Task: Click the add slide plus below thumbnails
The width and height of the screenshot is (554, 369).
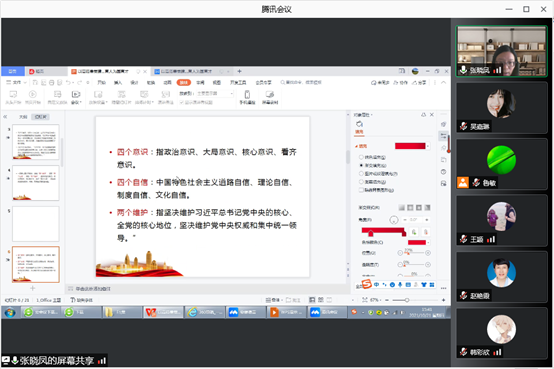Action: tap(33, 288)
